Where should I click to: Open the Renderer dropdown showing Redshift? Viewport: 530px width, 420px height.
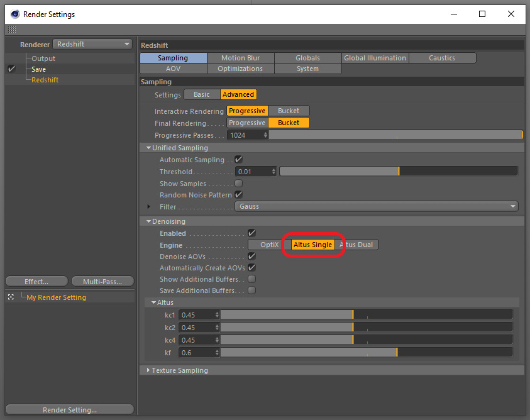point(92,44)
